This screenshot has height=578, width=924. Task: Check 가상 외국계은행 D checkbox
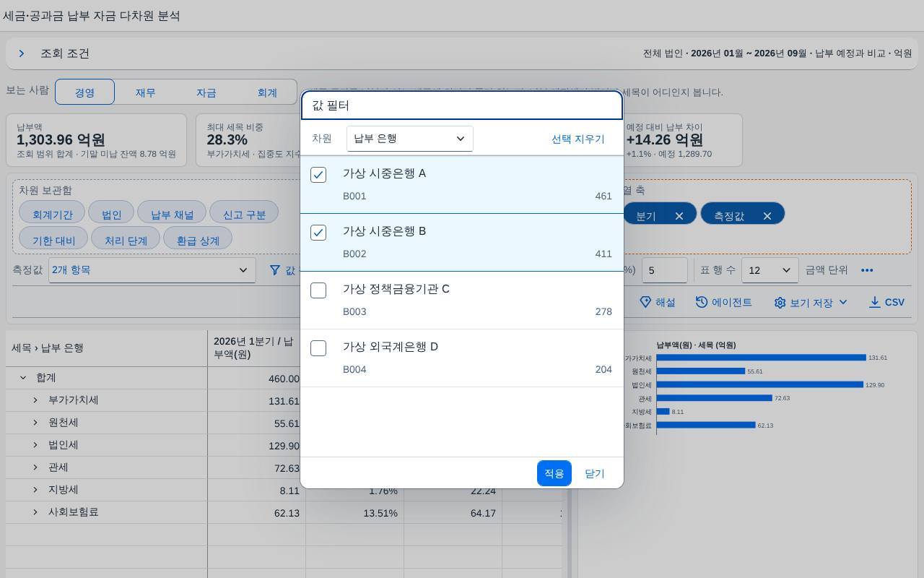pyautogui.click(x=318, y=348)
